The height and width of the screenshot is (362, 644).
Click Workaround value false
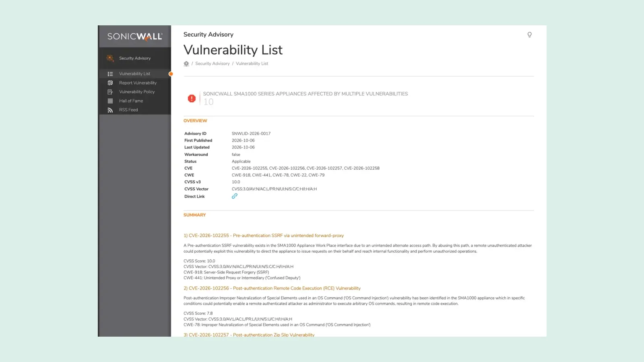[x=236, y=154]
